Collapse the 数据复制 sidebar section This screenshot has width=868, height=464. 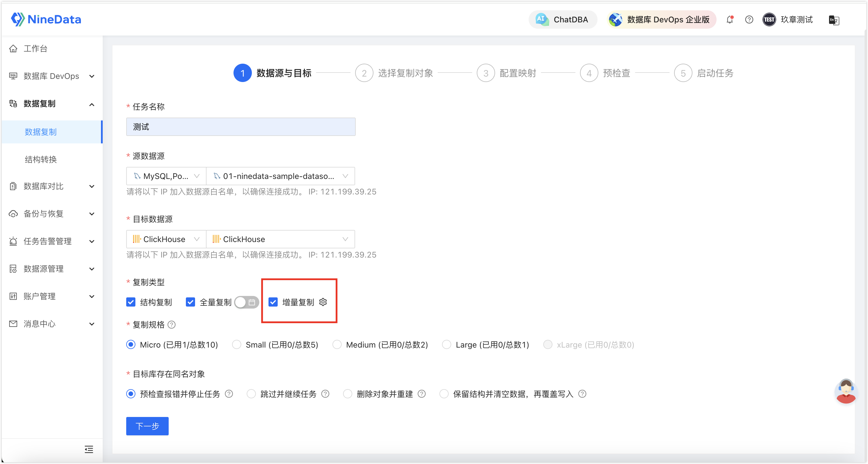pos(92,104)
